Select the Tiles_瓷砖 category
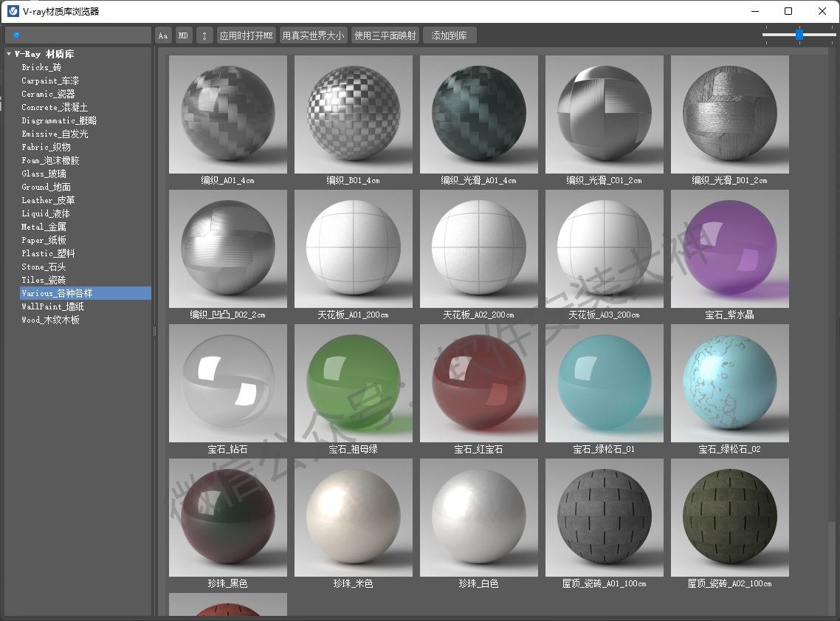The image size is (840, 621). pyautogui.click(x=44, y=281)
